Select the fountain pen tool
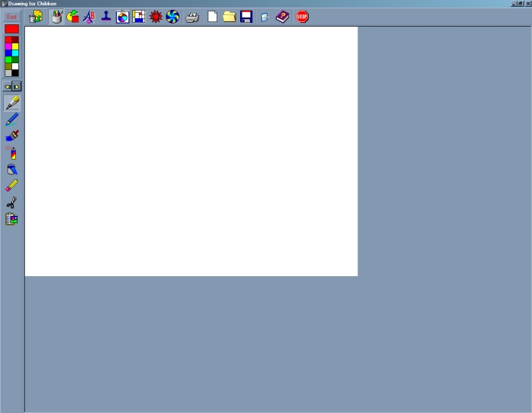The width and height of the screenshot is (532, 413). (11, 103)
